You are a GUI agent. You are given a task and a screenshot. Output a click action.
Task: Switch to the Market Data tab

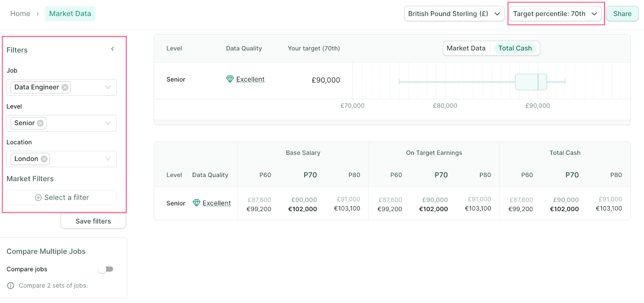466,48
